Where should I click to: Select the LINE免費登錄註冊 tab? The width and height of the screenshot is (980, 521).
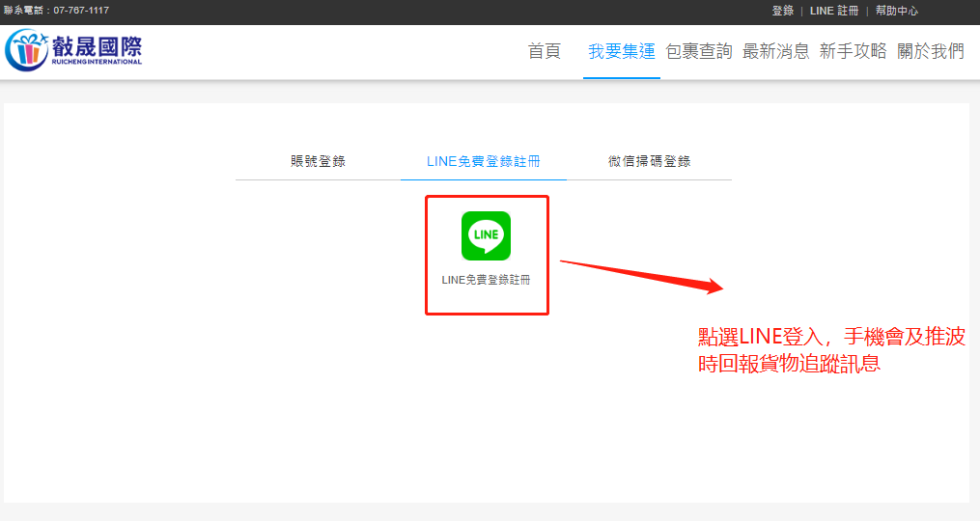point(484,161)
